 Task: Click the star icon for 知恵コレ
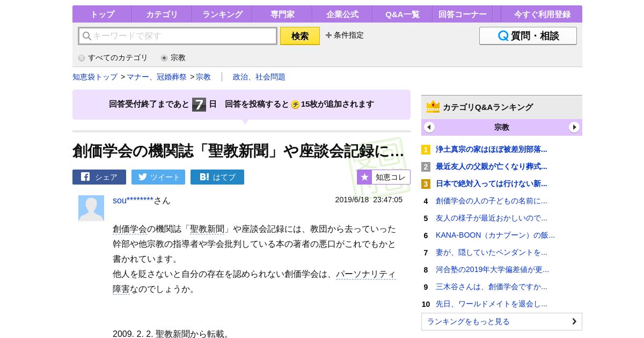(x=364, y=177)
